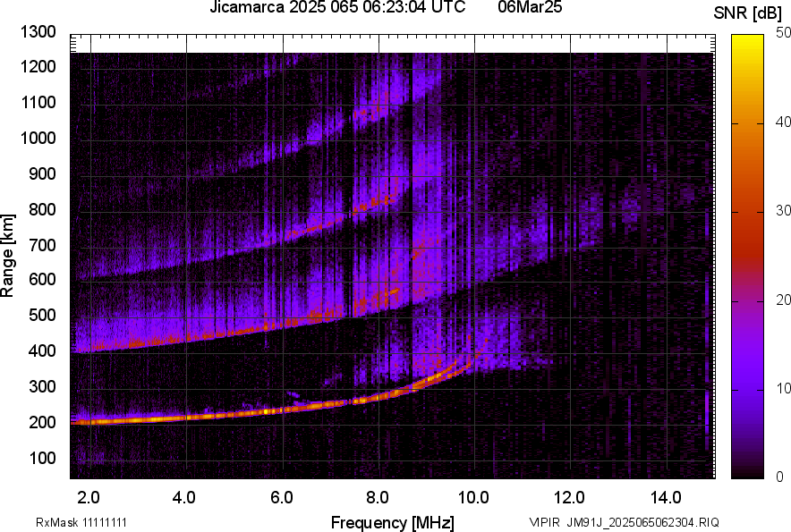Viewport: 791px width, 532px height.
Task: Click the frequency axis label 12.0
Action: click(569, 498)
